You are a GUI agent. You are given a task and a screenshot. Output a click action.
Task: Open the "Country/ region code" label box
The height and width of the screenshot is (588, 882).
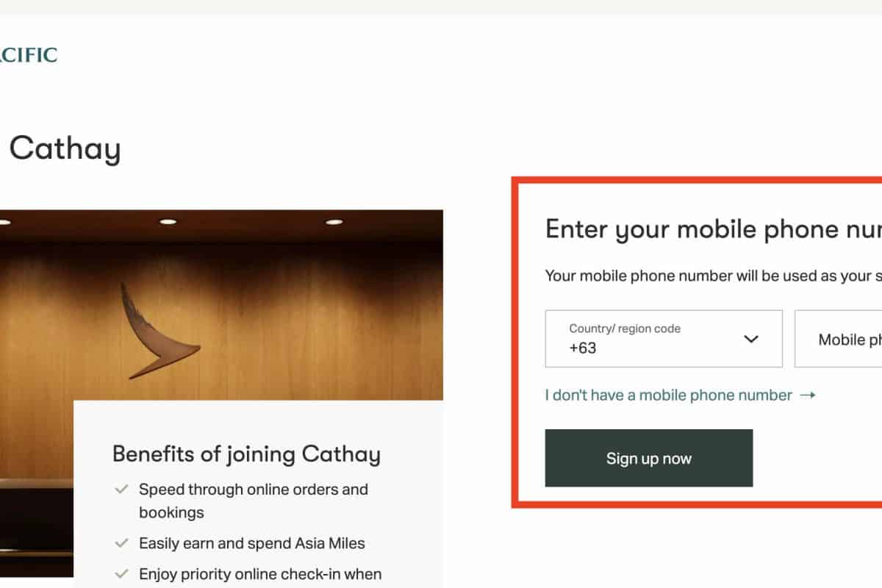click(625, 329)
